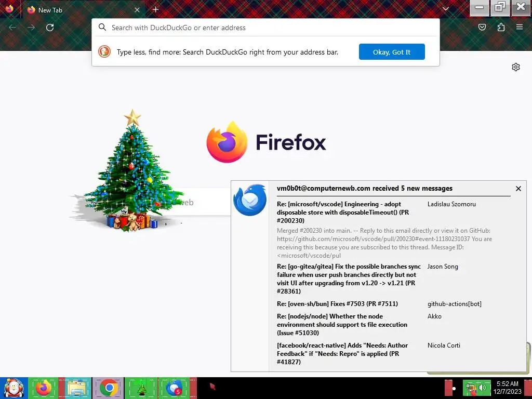Click the Firefox icon in top-left corner
This screenshot has height=399, width=532.
(x=9, y=8)
